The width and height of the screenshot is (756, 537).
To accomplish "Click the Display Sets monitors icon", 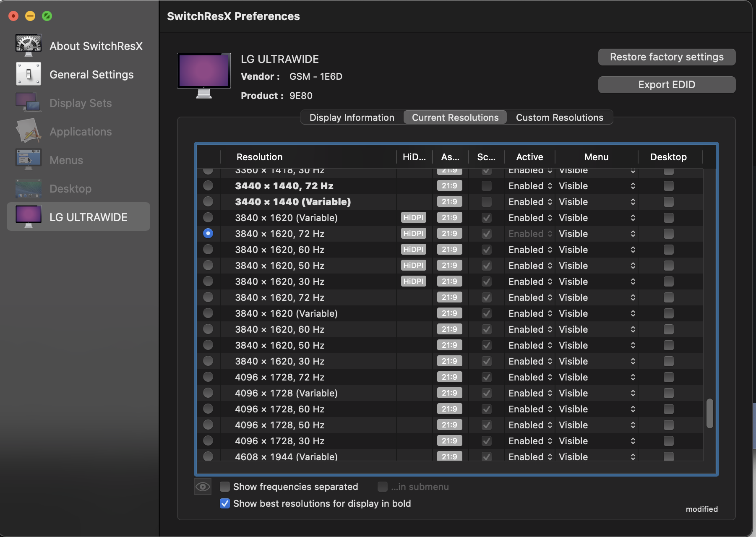I will [x=28, y=103].
